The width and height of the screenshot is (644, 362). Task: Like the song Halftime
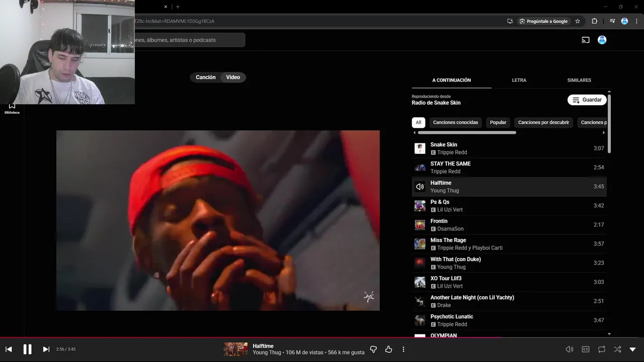point(388,349)
